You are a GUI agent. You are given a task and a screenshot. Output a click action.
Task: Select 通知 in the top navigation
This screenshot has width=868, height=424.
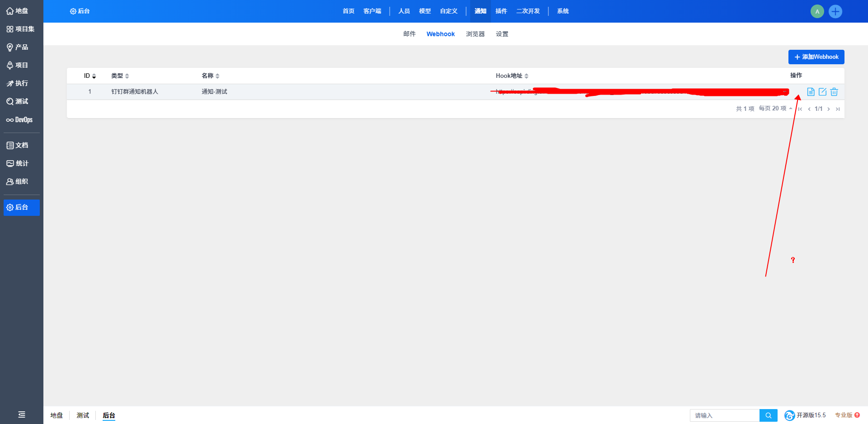tap(481, 11)
